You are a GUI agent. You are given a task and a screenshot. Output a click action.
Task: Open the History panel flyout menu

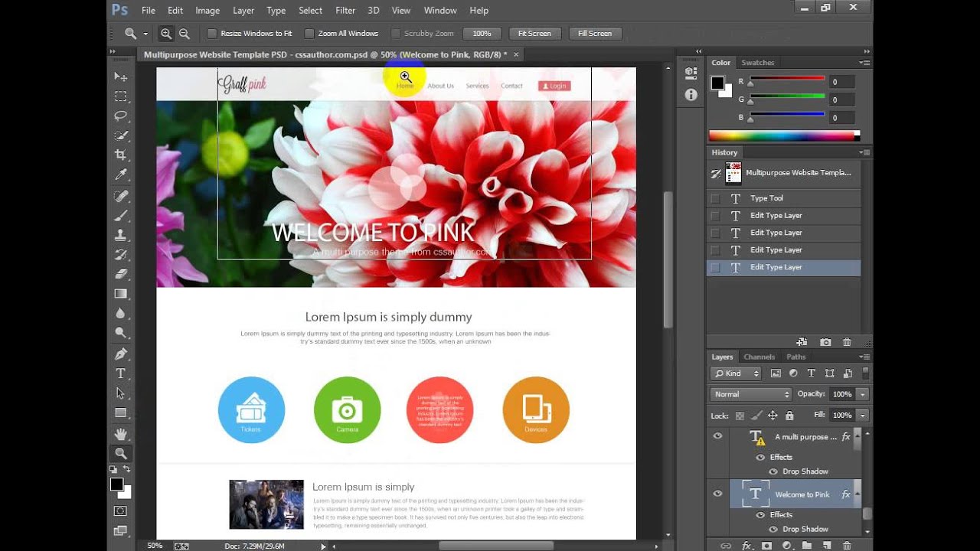point(864,152)
